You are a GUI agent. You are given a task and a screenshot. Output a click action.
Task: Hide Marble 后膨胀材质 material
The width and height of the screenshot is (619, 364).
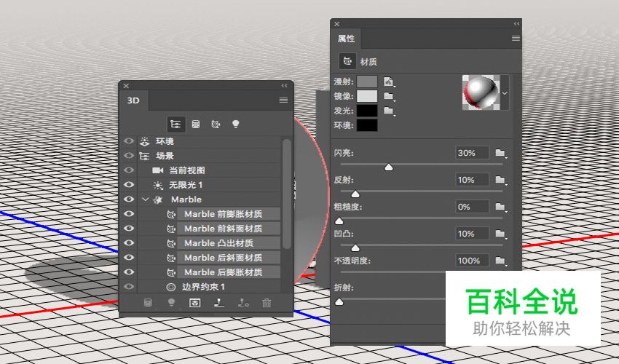coord(129,272)
